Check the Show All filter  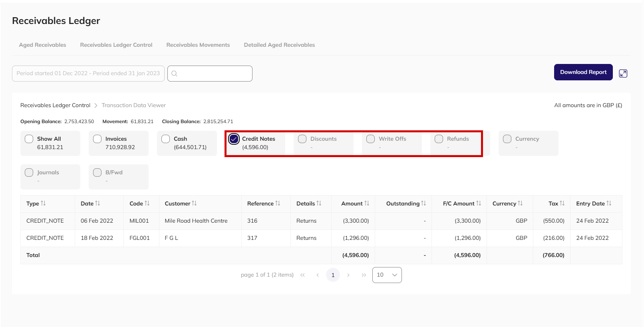pos(29,139)
